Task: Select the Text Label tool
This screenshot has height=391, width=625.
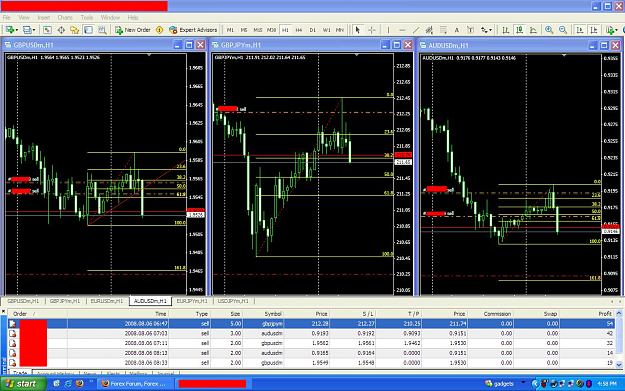Action: click(470, 30)
